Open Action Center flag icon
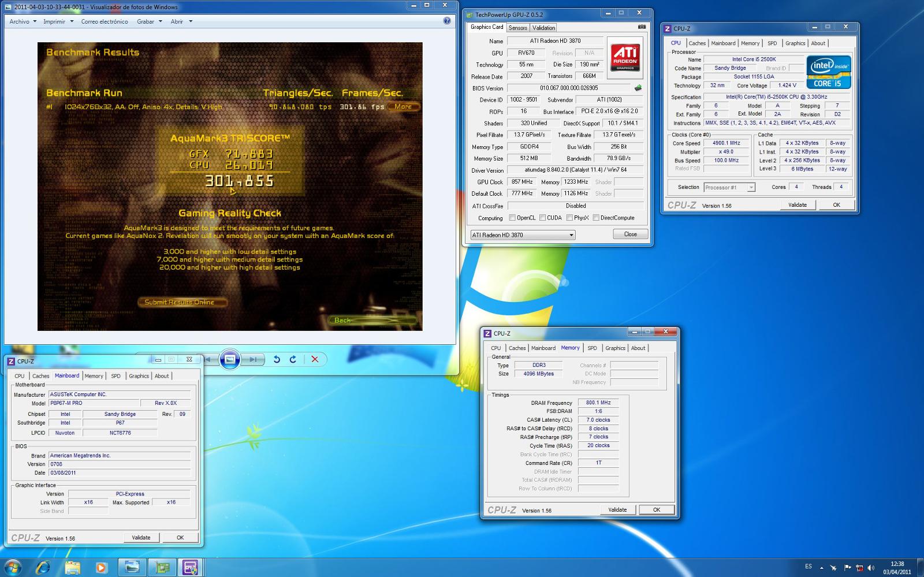This screenshot has height=577, width=924. click(x=847, y=568)
